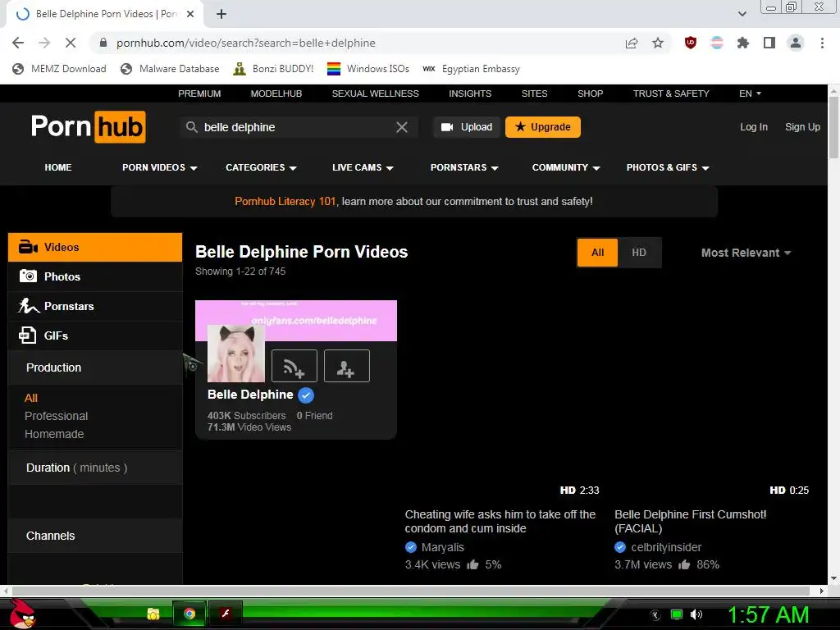Image resolution: width=840 pixels, height=630 pixels.
Task: Open the celbrityinsider uploader link
Action: point(666,547)
